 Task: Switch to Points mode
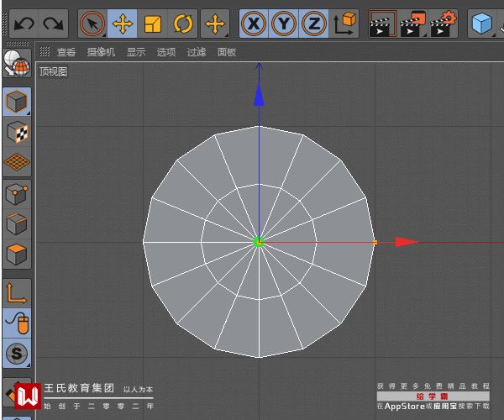(x=17, y=194)
